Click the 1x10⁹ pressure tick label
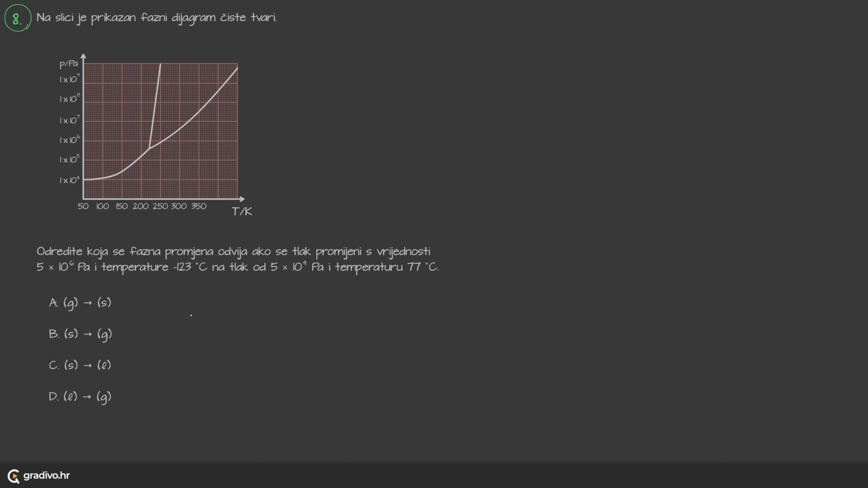868x488 pixels. pyautogui.click(x=69, y=79)
